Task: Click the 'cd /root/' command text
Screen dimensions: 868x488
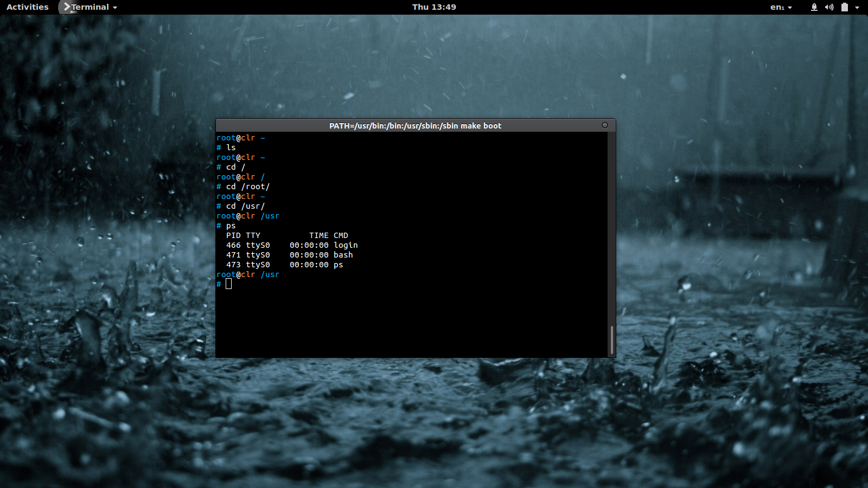Action: [248, 187]
